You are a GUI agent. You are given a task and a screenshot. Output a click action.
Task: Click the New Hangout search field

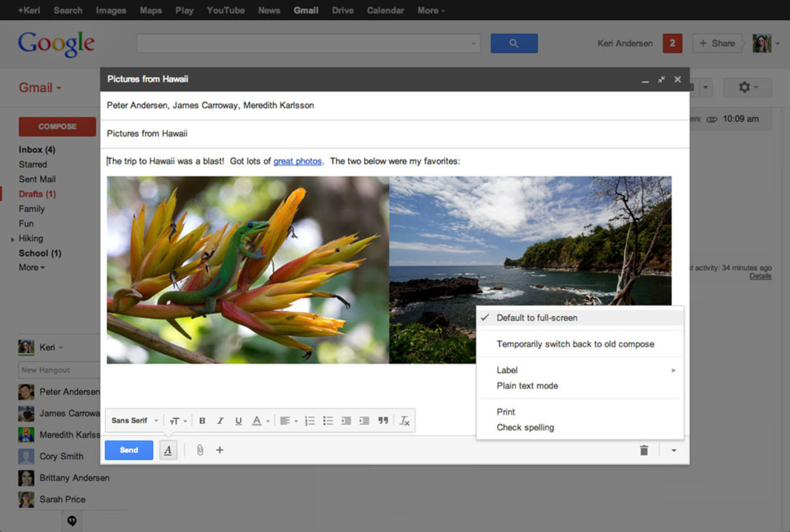tap(59, 370)
